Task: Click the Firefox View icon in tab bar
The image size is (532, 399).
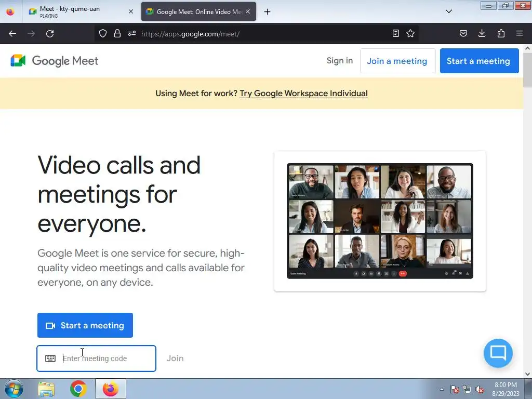Action: pos(10,12)
